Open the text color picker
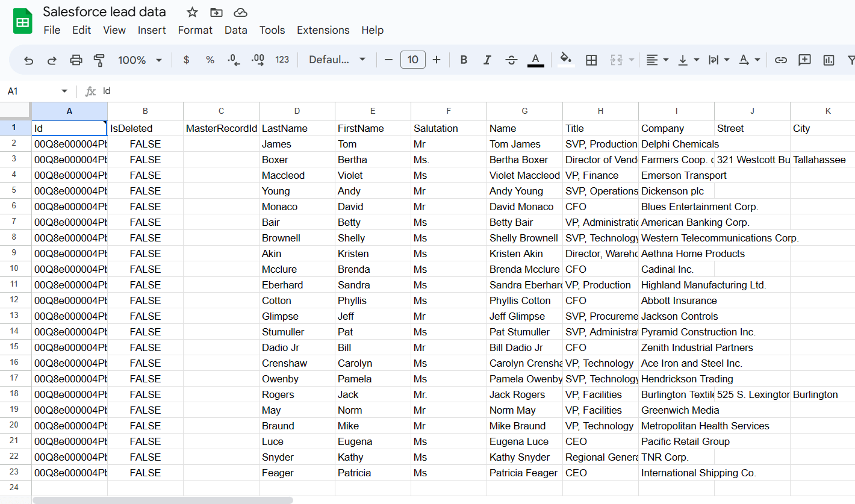 click(x=536, y=60)
